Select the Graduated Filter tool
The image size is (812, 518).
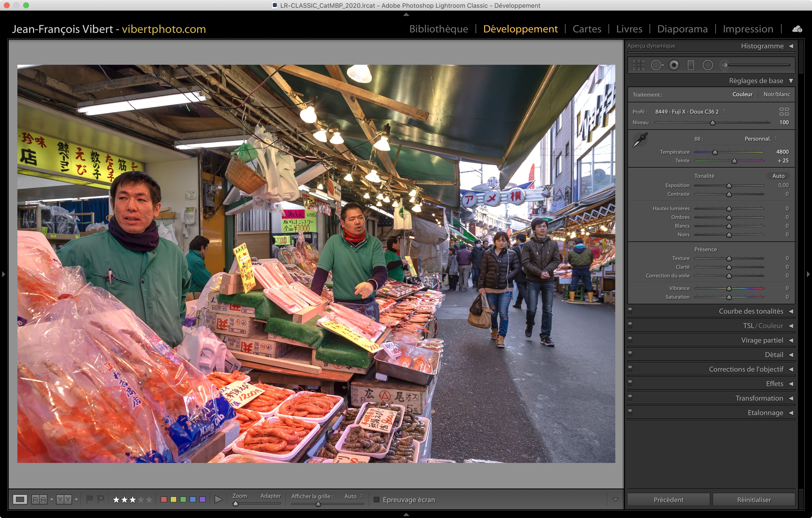pyautogui.click(x=691, y=65)
